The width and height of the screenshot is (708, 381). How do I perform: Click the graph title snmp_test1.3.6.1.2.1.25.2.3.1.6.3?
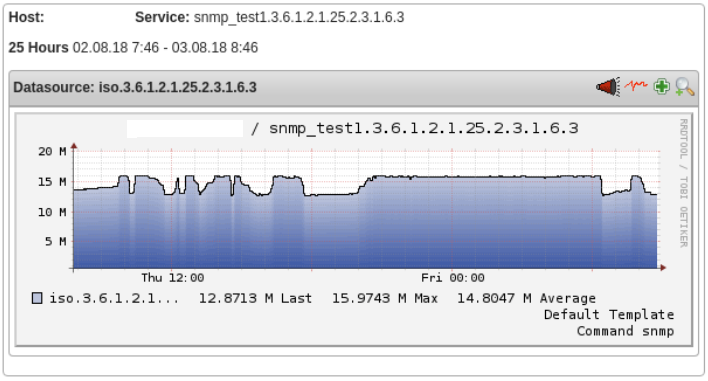[x=424, y=129]
